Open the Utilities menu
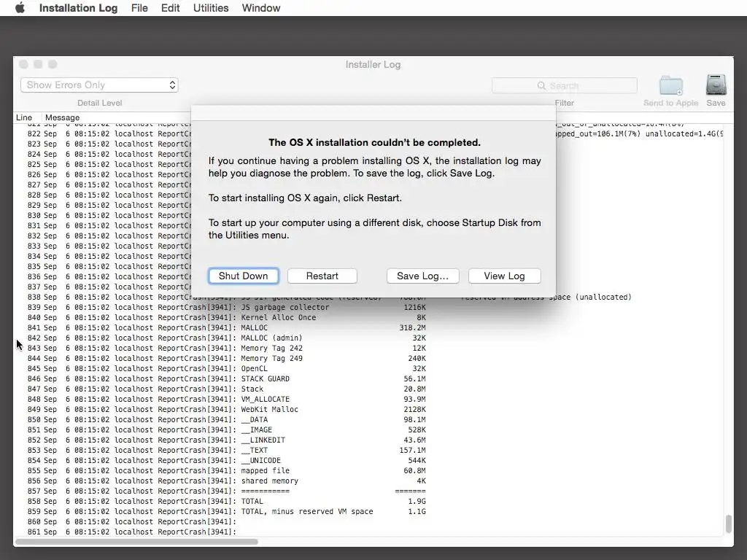 point(211,8)
